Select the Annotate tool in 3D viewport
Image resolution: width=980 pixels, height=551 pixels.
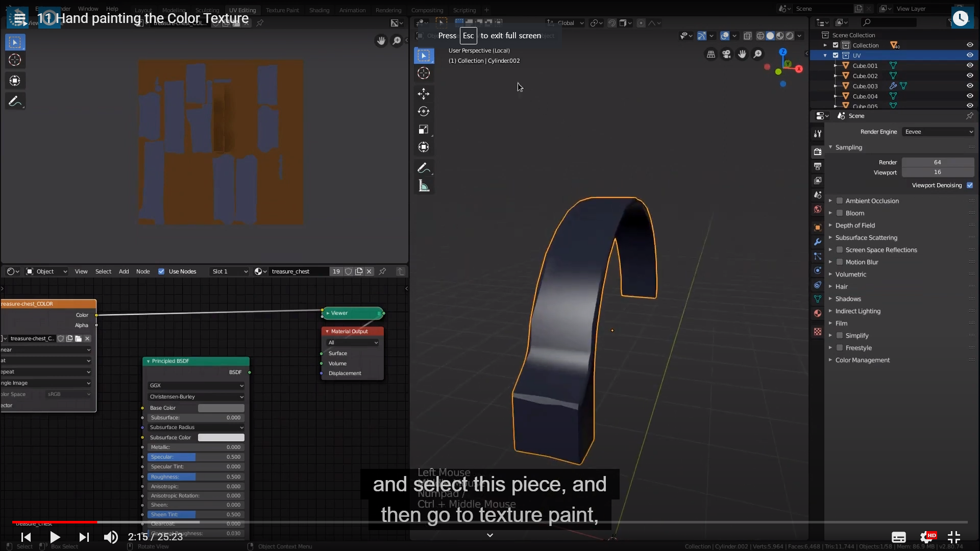coord(423,168)
